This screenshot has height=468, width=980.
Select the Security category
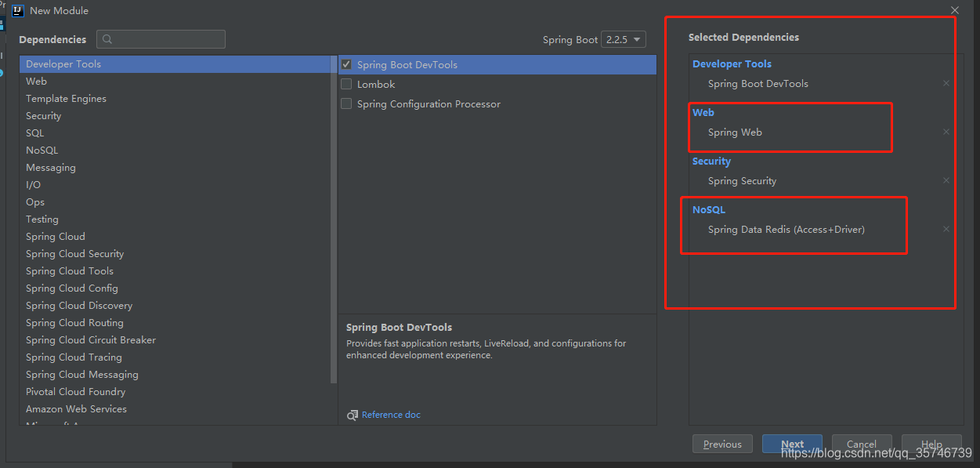[175, 116]
